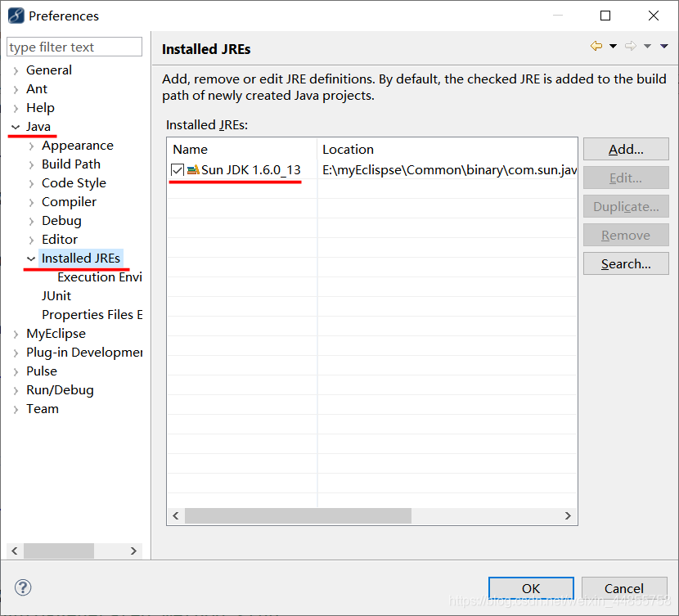Click the JRE table horizontal scrollbar thumb

click(298, 515)
